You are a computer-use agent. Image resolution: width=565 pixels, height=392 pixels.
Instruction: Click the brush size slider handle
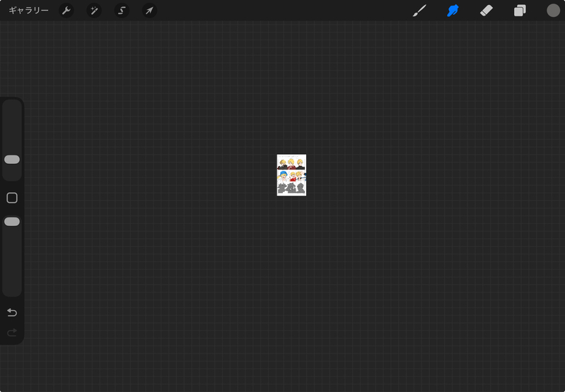tap(12, 160)
